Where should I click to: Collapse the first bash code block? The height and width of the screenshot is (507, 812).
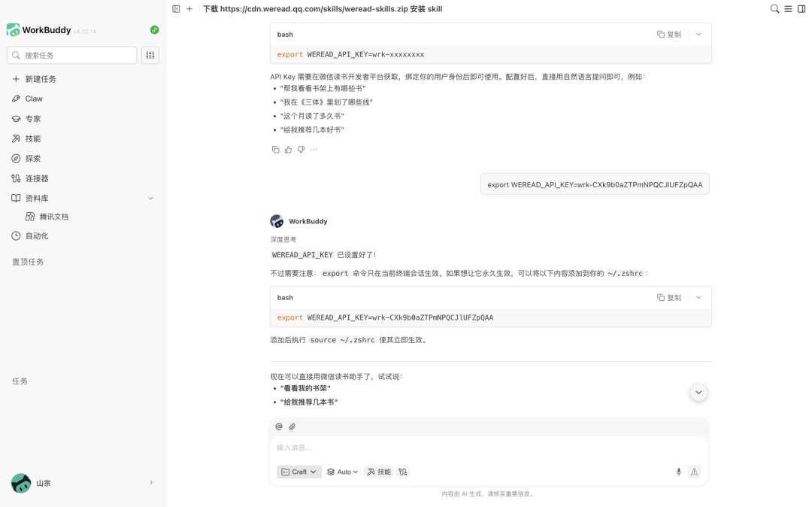[x=698, y=35]
